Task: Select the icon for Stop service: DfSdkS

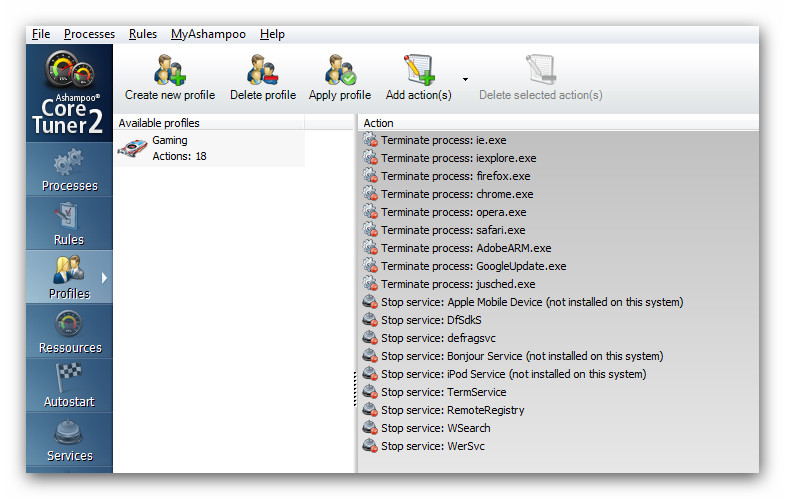Action: (x=370, y=320)
